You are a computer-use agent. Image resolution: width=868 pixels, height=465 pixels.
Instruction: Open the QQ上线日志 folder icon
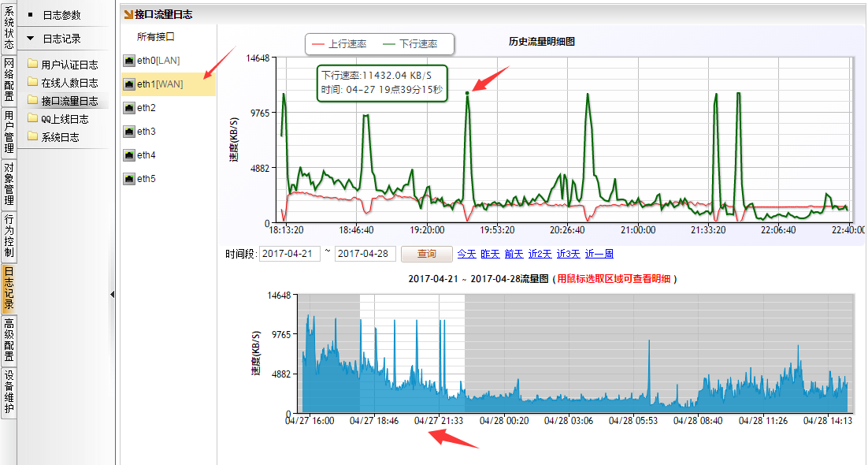point(32,119)
